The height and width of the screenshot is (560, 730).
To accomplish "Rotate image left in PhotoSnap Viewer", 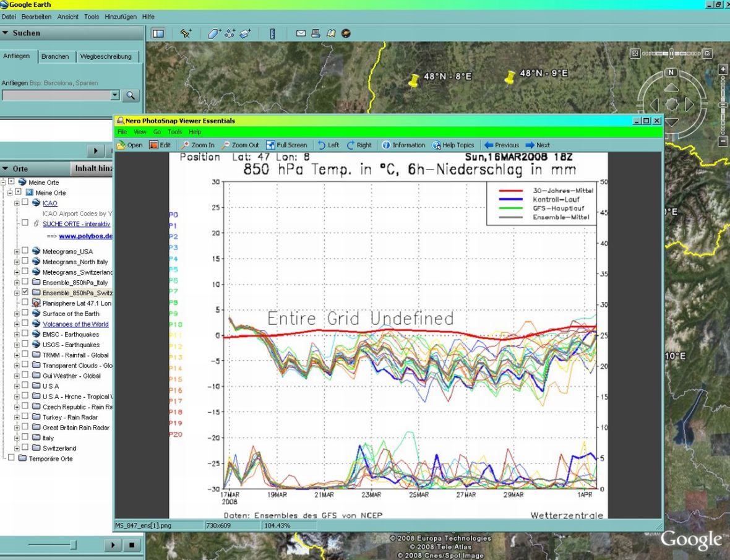I will 328,145.
